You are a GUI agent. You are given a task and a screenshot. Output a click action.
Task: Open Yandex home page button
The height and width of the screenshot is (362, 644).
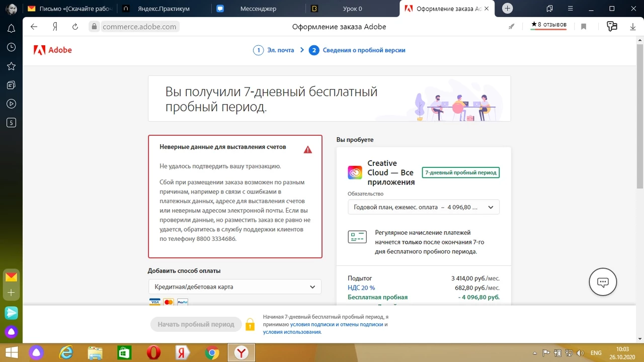click(55, 27)
